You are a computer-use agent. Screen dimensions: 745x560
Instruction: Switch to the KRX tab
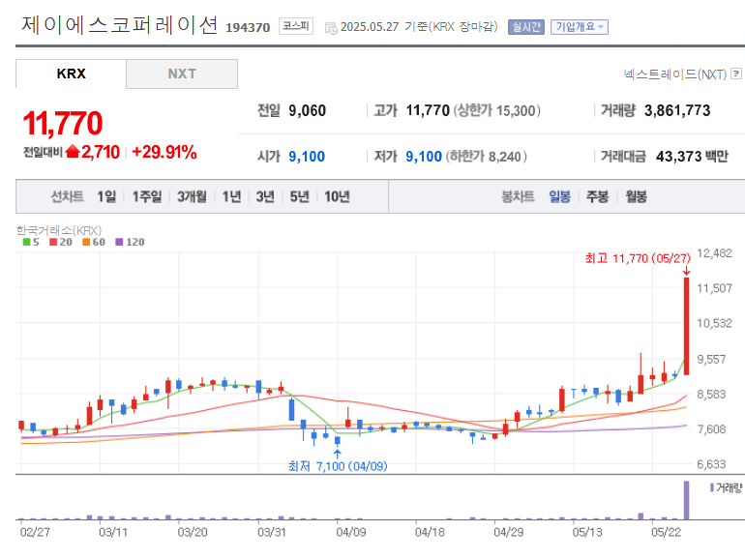[71, 74]
